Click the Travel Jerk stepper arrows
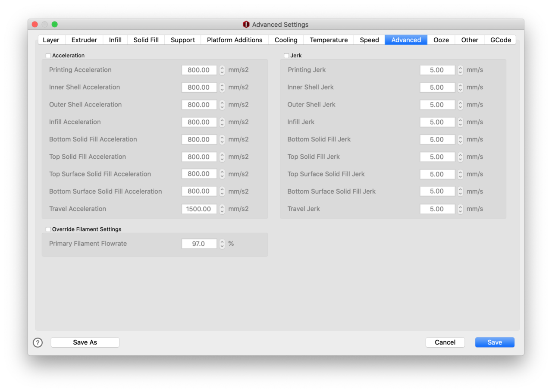 [x=460, y=209]
